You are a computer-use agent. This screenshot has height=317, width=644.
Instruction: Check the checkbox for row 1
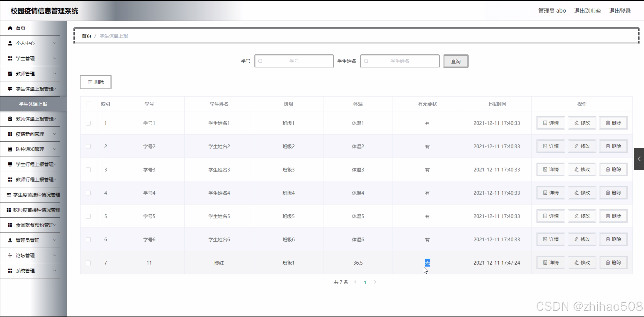point(88,123)
